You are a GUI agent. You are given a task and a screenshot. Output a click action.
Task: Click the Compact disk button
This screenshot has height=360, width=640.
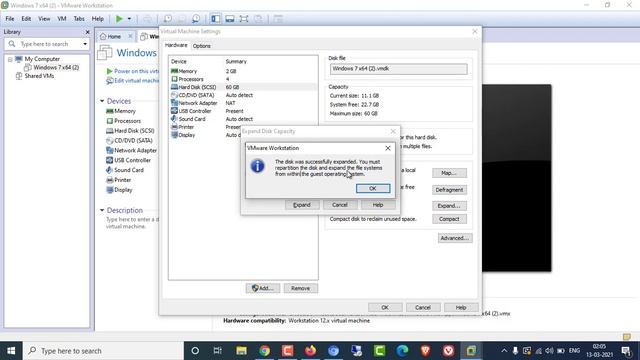click(449, 219)
